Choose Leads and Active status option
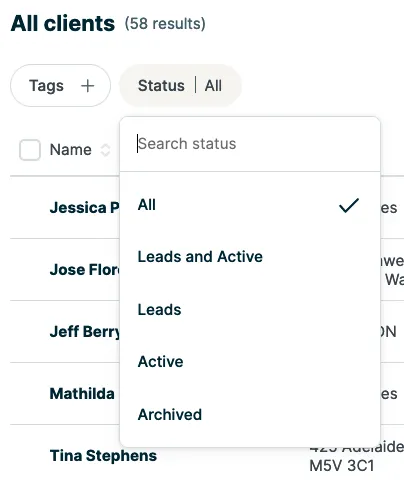 click(x=250, y=257)
